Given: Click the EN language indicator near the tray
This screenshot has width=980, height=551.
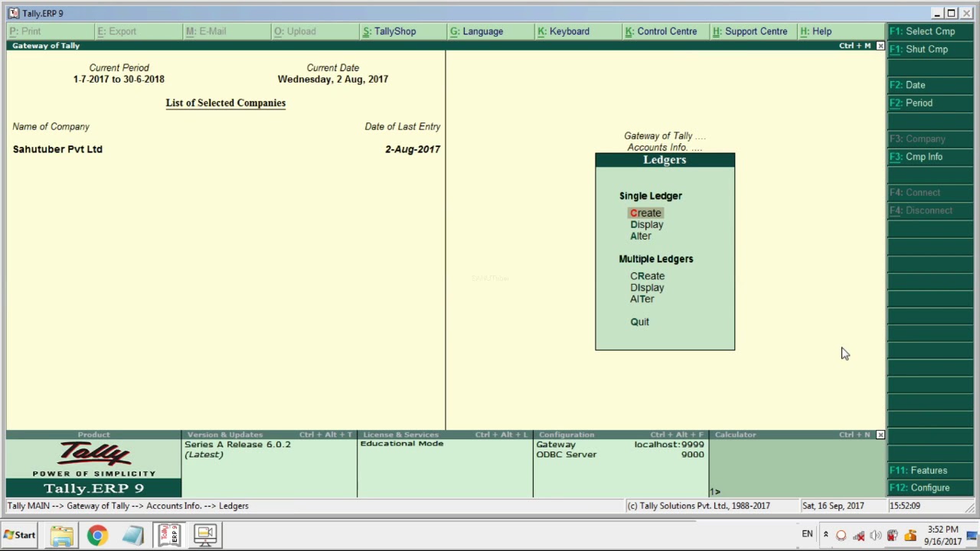Looking at the screenshot, I should 807,533.
